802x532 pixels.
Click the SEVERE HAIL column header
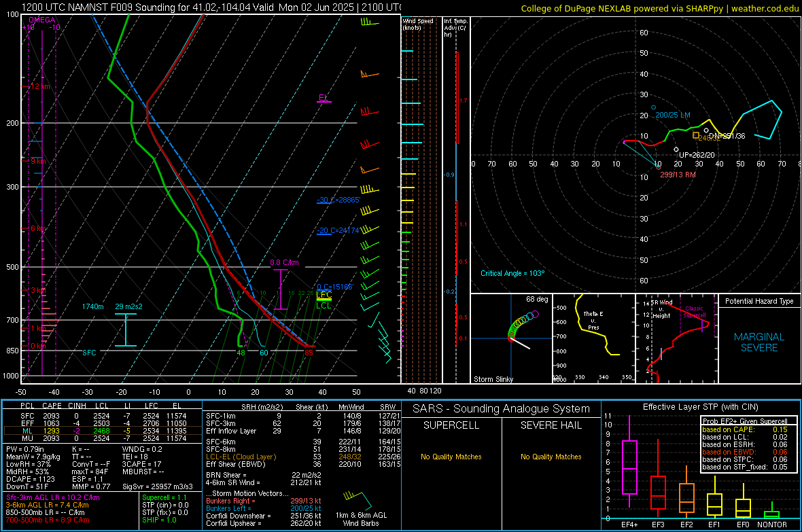pos(551,425)
